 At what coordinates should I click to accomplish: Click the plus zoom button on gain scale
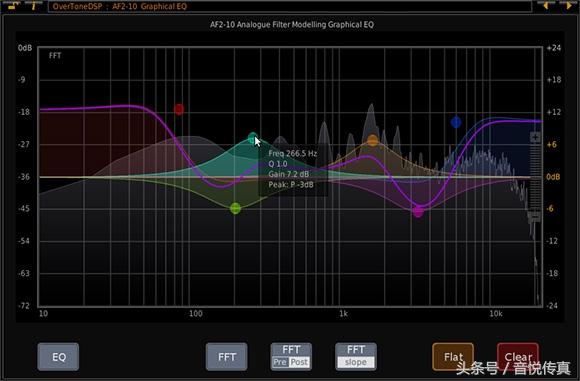point(535,137)
